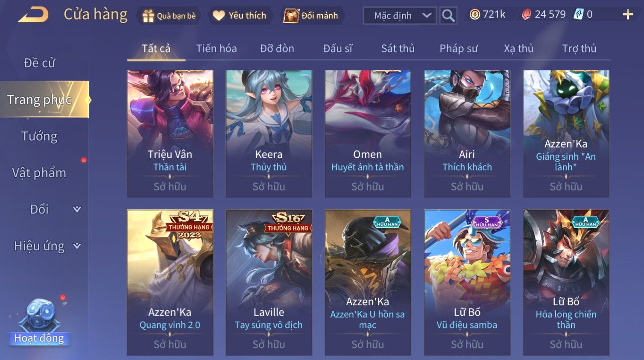Select Laville Tay súng vô địch skin
The image size is (644, 360).
[269, 282]
